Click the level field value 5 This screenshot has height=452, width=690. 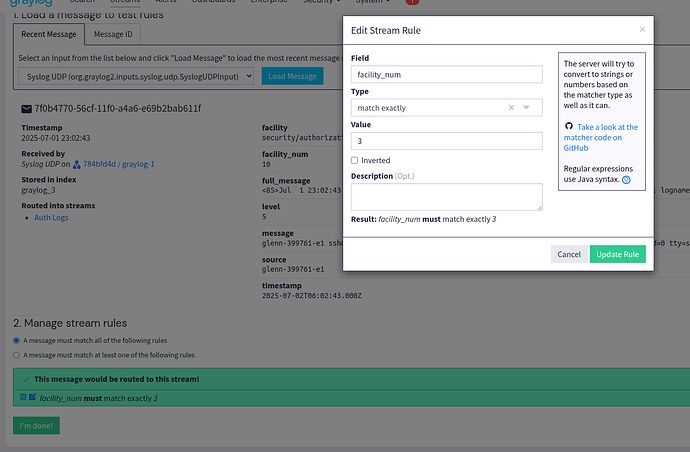264,217
